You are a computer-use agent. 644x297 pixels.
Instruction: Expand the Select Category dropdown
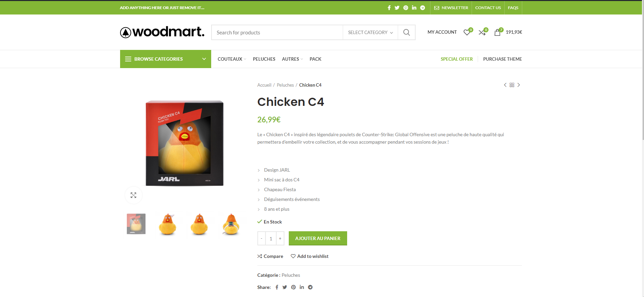pyautogui.click(x=370, y=32)
